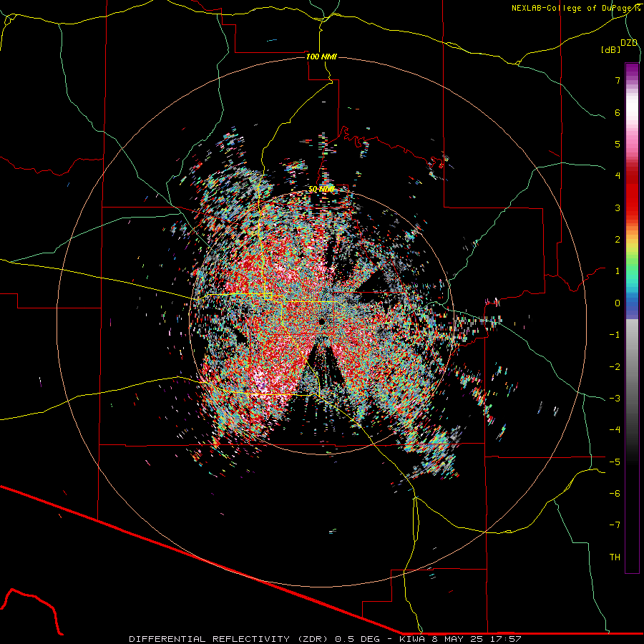This screenshot has width=644, height=644.
Task: Click the [dB] unit label
Action: point(611,49)
